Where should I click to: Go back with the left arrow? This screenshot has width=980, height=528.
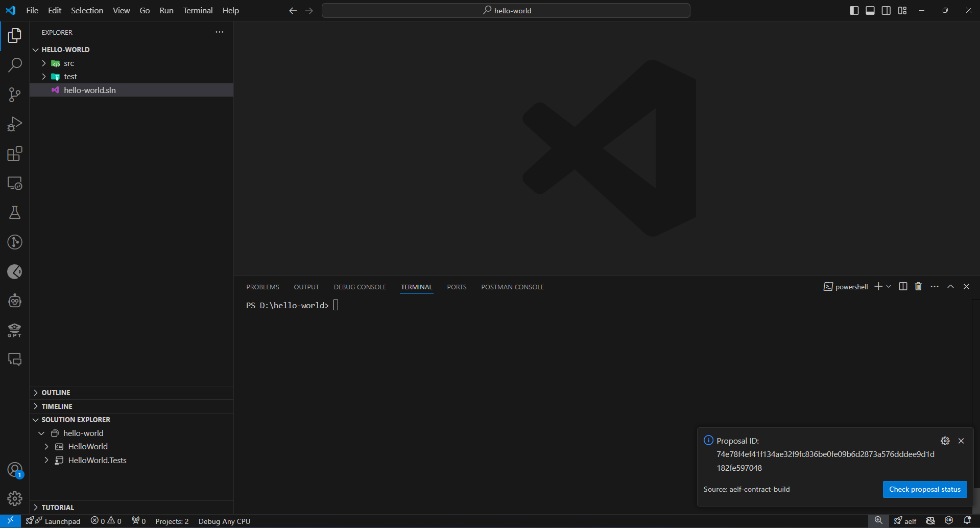(x=293, y=11)
